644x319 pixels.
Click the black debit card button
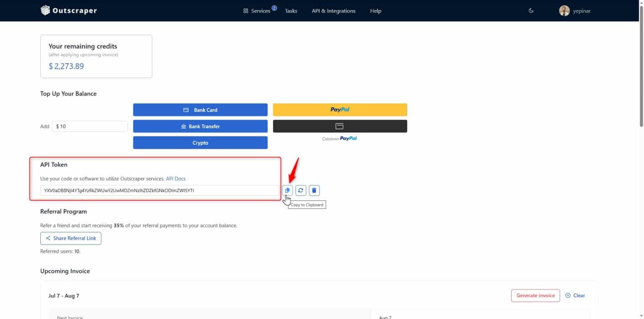pyautogui.click(x=340, y=126)
